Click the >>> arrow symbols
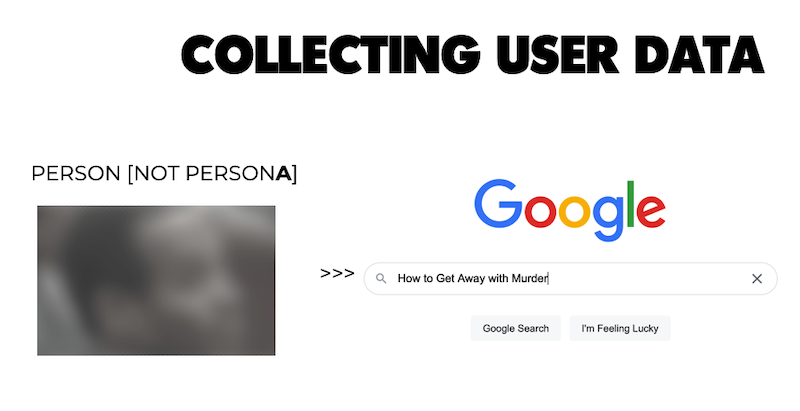Screen dimensions: 800x411 (x=337, y=273)
